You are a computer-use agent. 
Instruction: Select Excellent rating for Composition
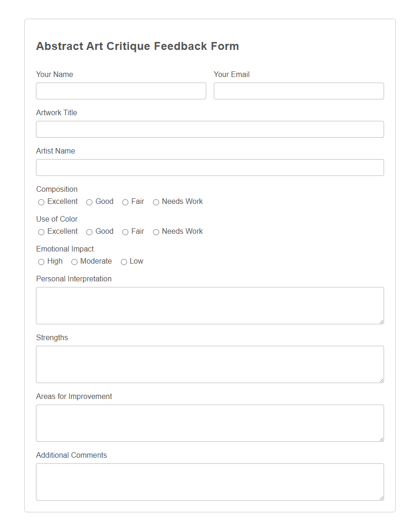[x=41, y=202]
